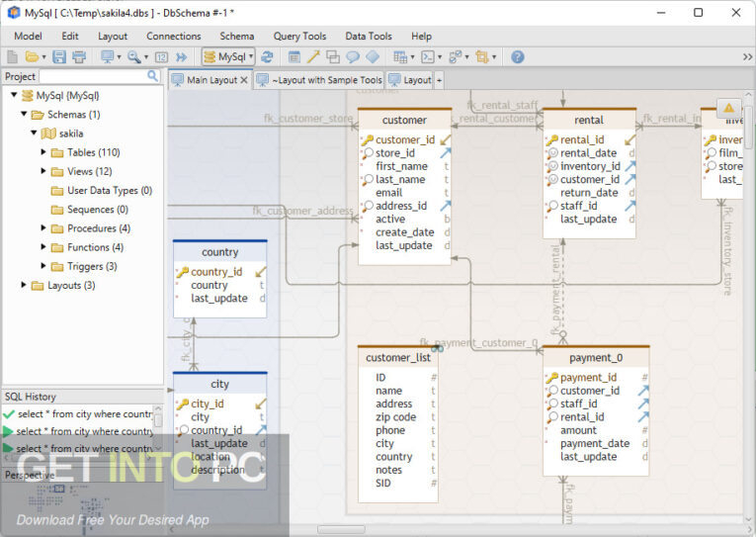The height and width of the screenshot is (537, 756).
Task: Expand the Triggers (3) folder
Action: (42, 266)
